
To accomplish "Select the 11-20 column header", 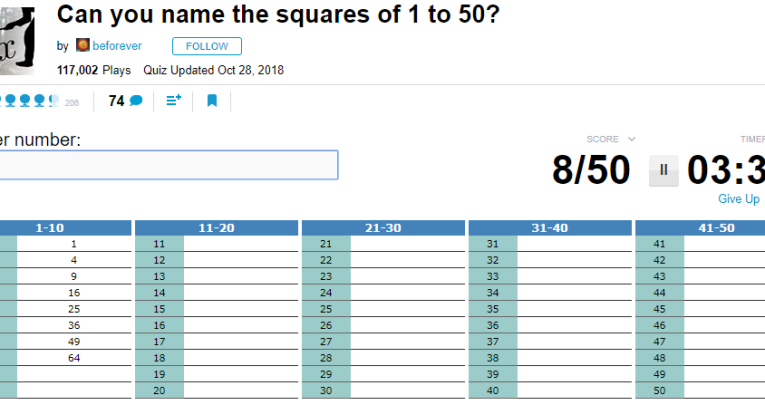I will (x=216, y=228).
